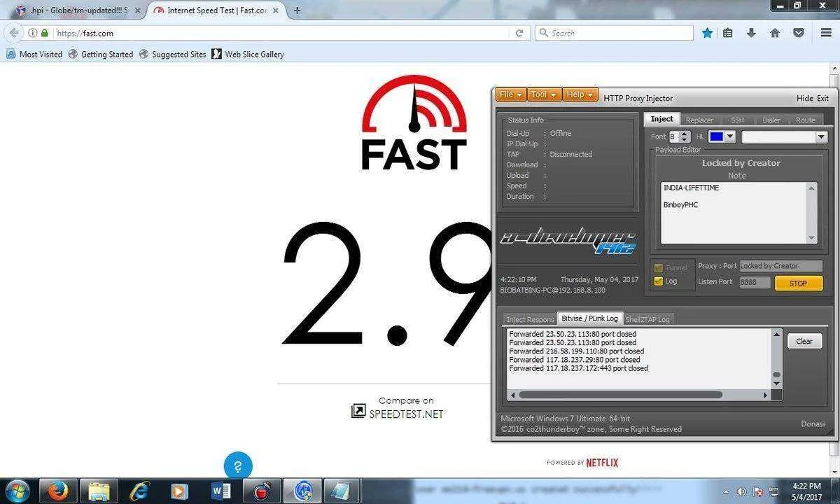Open the media player taskbar icon
Screen dimensions: 840x504
pyautogui.click(x=179, y=491)
